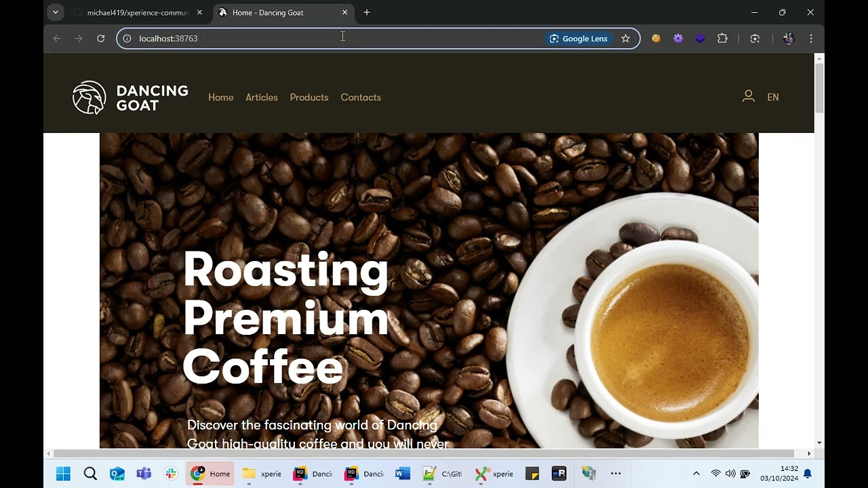Viewport: 868px width, 488px height.
Task: Open Windows taskbar search
Action: point(90,474)
